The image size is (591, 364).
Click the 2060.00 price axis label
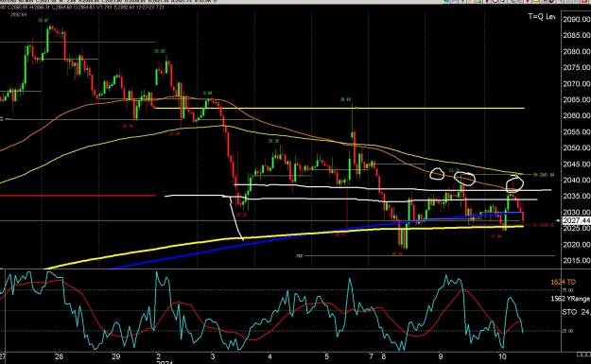(577, 115)
